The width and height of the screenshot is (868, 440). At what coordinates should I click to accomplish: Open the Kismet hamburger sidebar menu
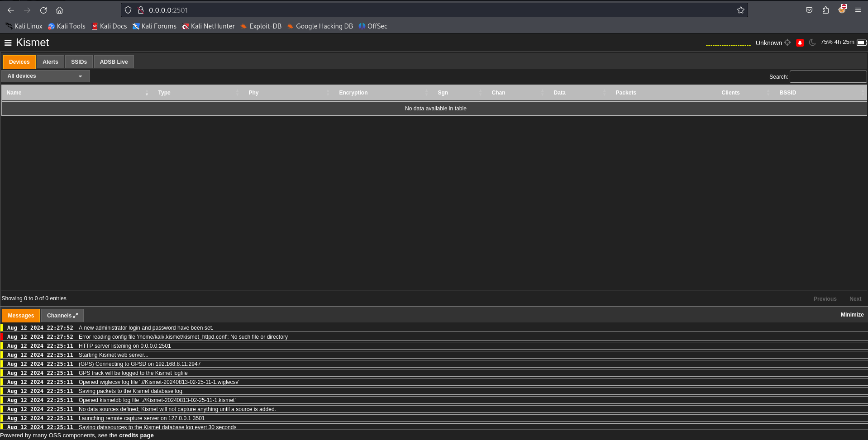tap(8, 43)
